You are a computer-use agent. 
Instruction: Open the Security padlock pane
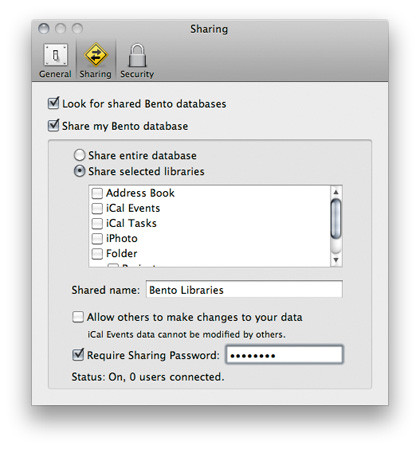[137, 61]
